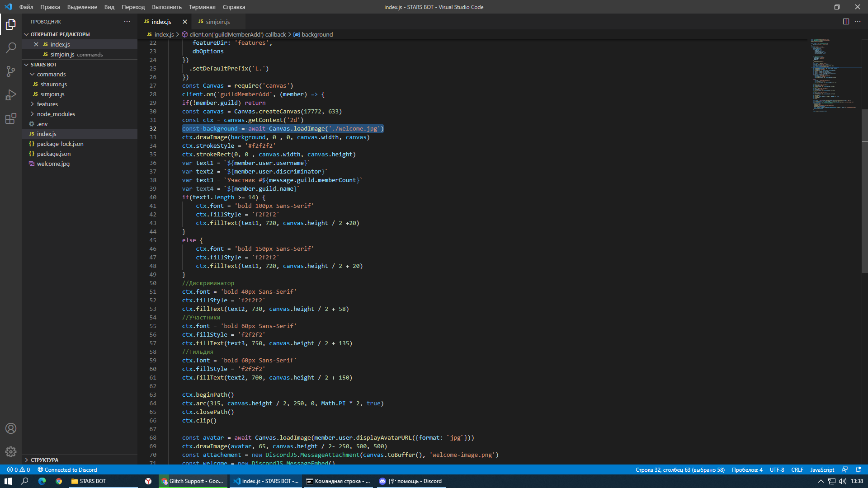Switch to the simjoin.js editor tab

point(217,22)
